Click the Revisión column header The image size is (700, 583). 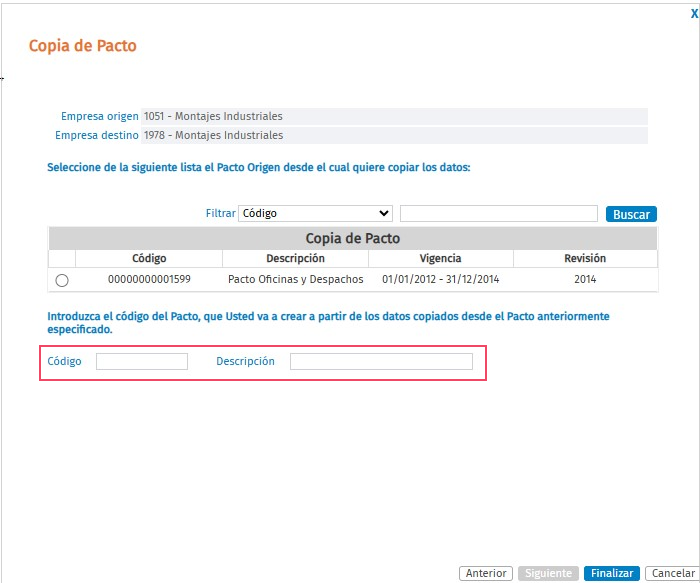coord(585,258)
